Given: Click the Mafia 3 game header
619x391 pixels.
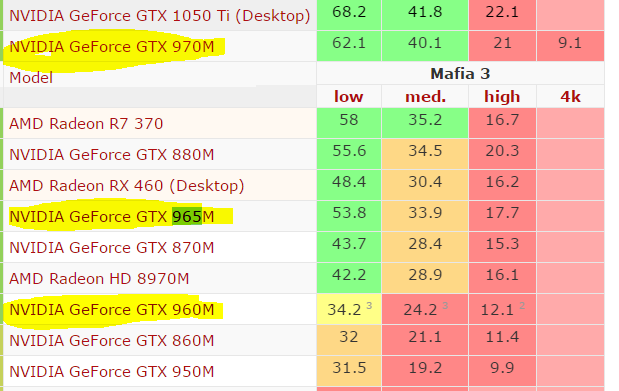Looking at the screenshot, I should click(x=460, y=73).
